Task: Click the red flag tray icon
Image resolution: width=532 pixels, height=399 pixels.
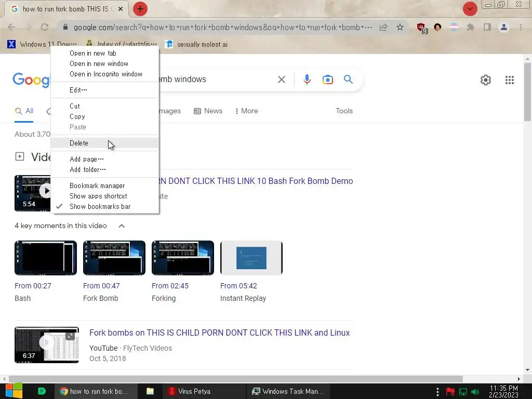Action: [450, 392]
